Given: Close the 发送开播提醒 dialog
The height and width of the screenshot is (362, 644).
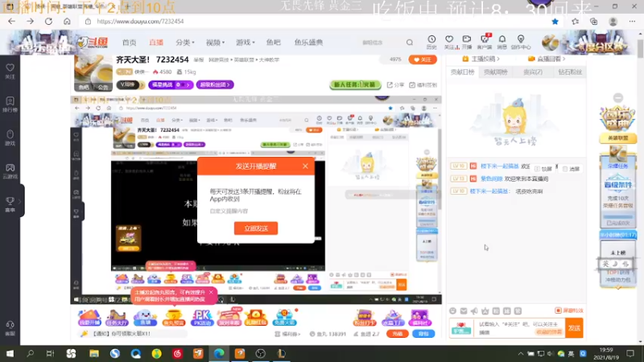Looking at the screenshot, I should click(x=305, y=166).
